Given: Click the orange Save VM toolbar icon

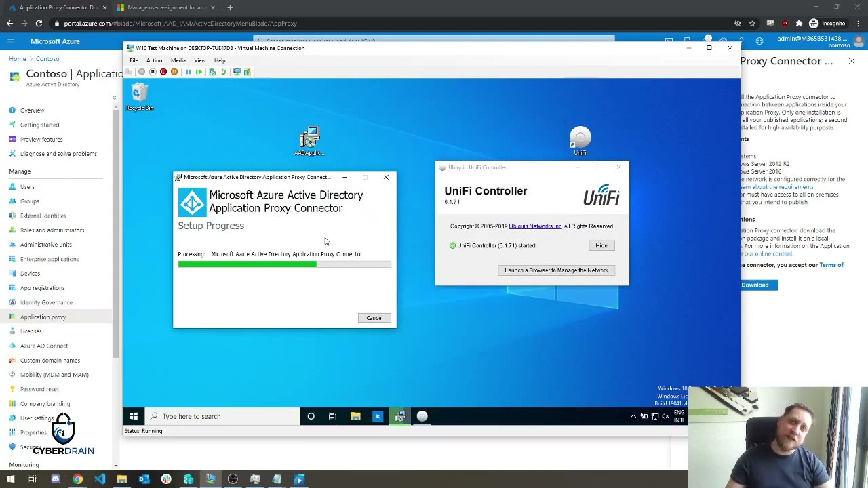Looking at the screenshot, I should [x=174, y=72].
